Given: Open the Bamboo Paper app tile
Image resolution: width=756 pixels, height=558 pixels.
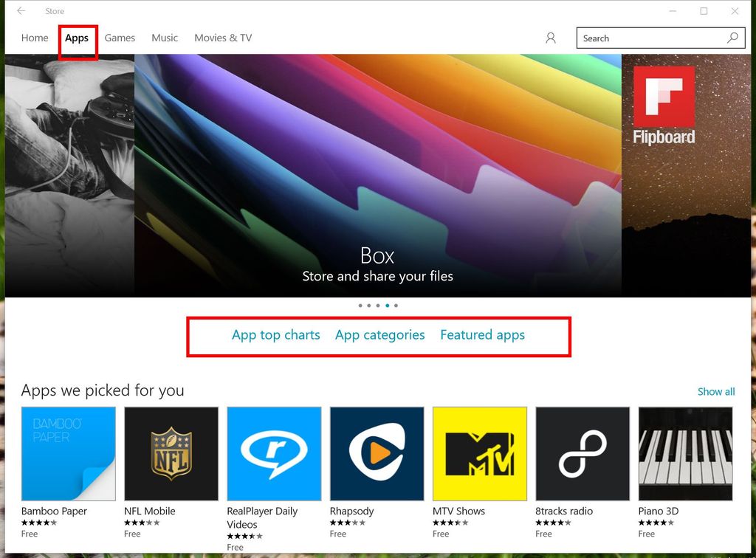Looking at the screenshot, I should [68, 452].
